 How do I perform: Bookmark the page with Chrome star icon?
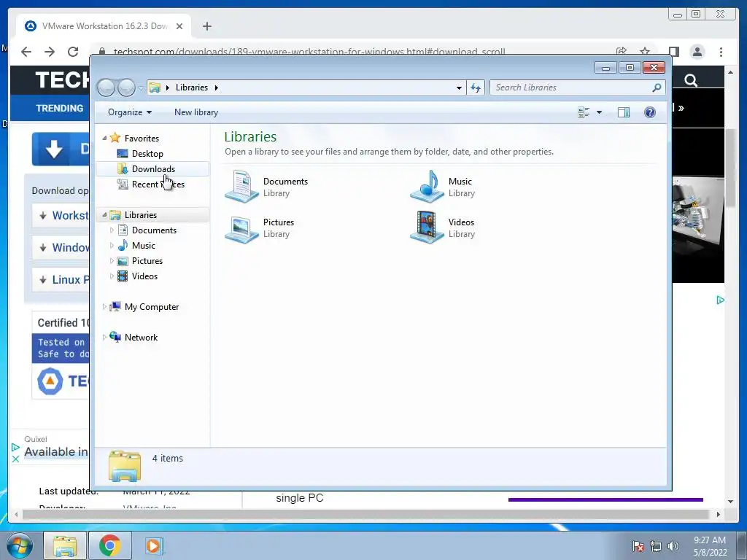(x=645, y=52)
